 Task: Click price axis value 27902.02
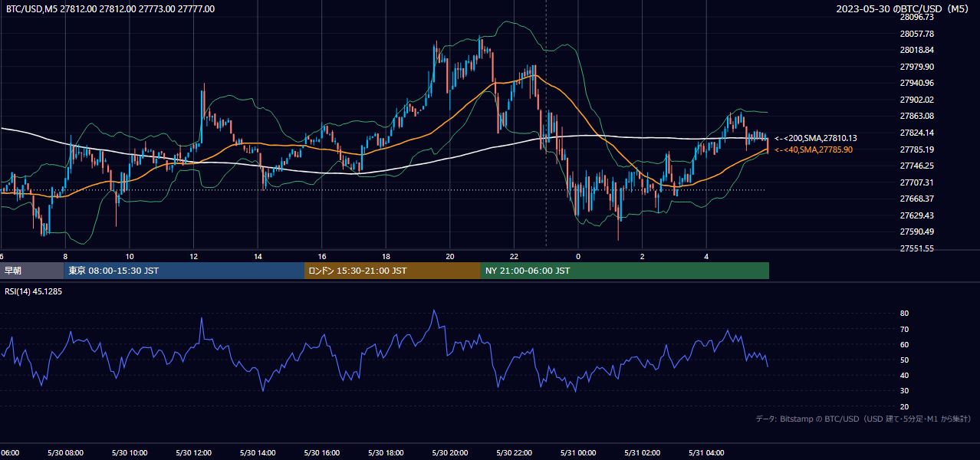tap(917, 100)
